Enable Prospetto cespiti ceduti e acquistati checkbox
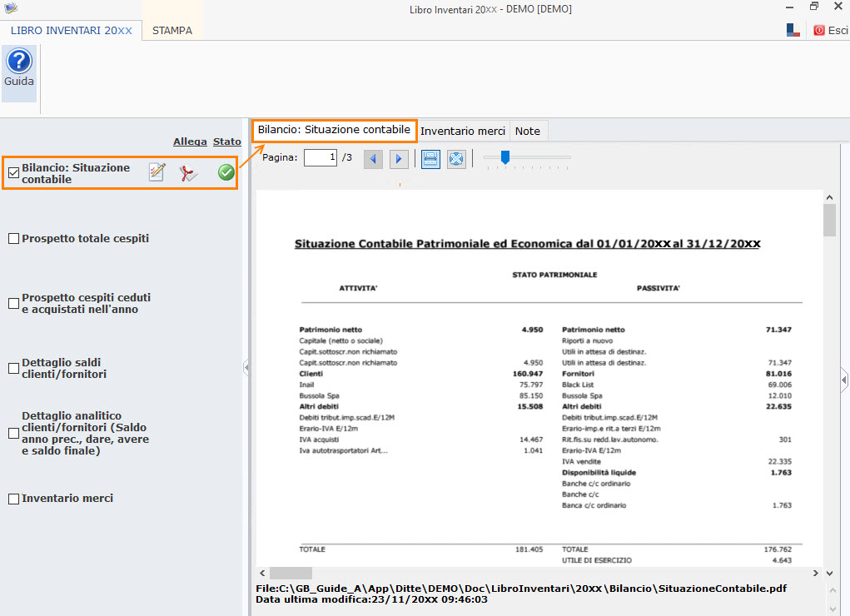850x616 pixels. coord(13,304)
